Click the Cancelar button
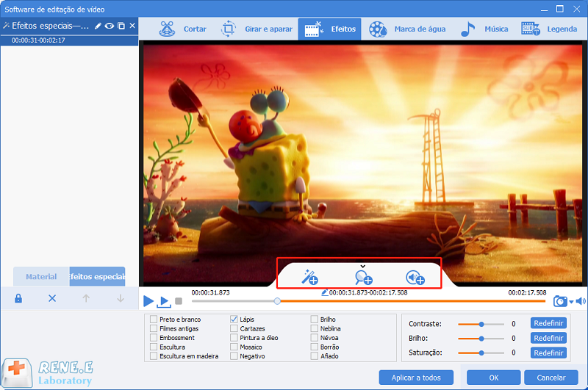The image size is (588, 390). point(551,378)
